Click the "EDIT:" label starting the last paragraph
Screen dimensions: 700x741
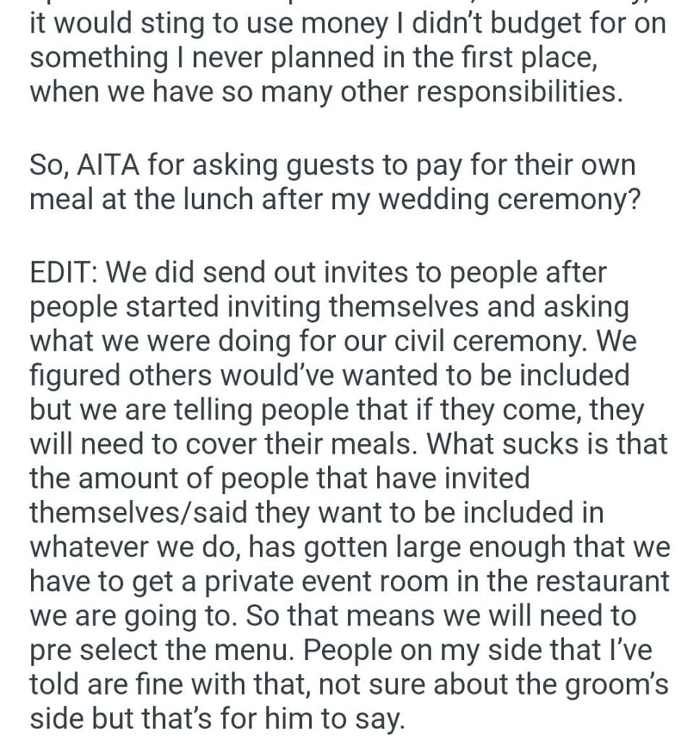[67, 274]
